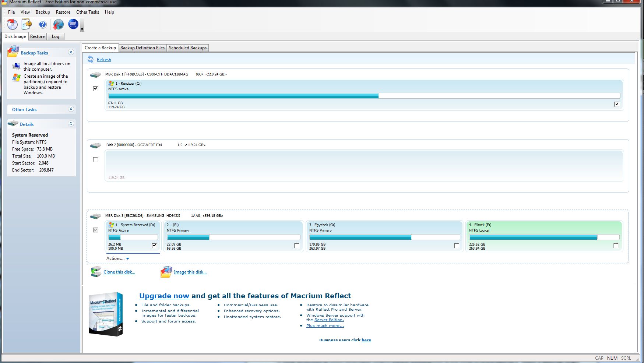Check the partition 2 (F:) checkbox

[297, 245]
